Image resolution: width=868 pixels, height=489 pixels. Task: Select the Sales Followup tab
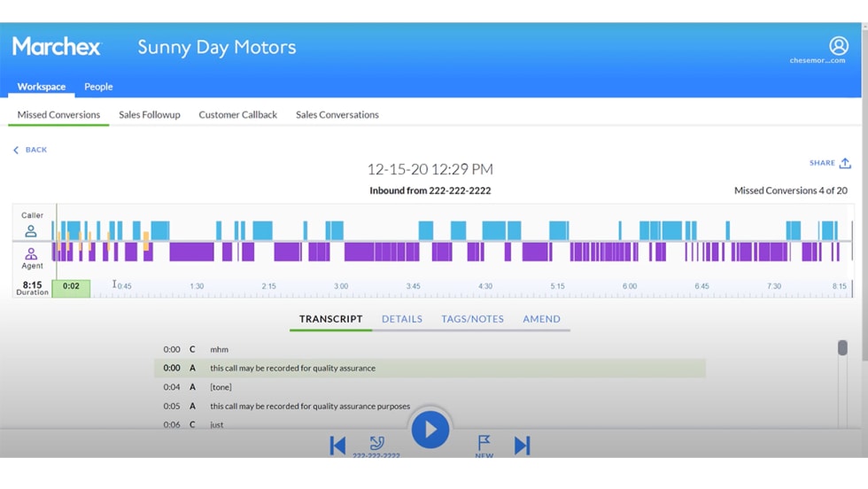[x=150, y=114]
